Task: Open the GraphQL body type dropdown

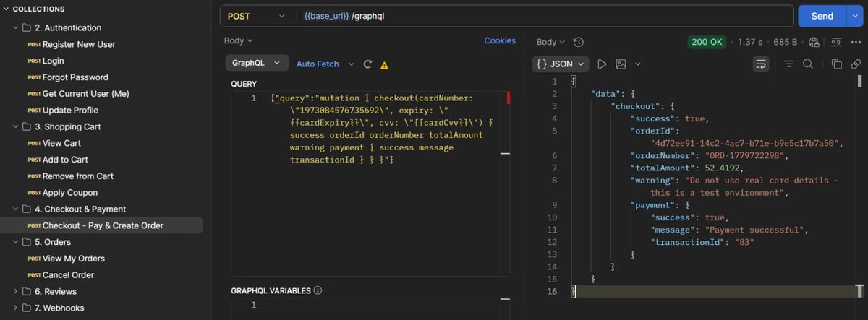Action: 257,64
